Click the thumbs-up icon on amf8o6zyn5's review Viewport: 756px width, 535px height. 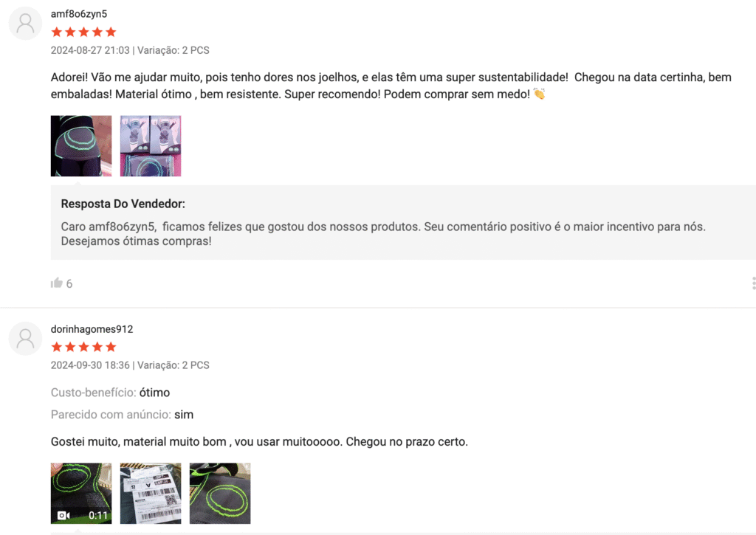point(57,283)
